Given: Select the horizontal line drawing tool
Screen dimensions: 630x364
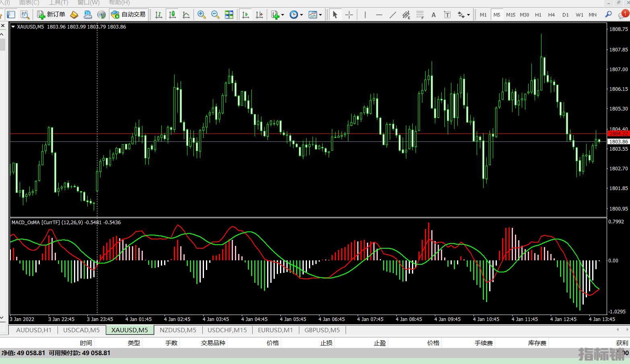Looking at the screenshot, I should tap(379, 15).
